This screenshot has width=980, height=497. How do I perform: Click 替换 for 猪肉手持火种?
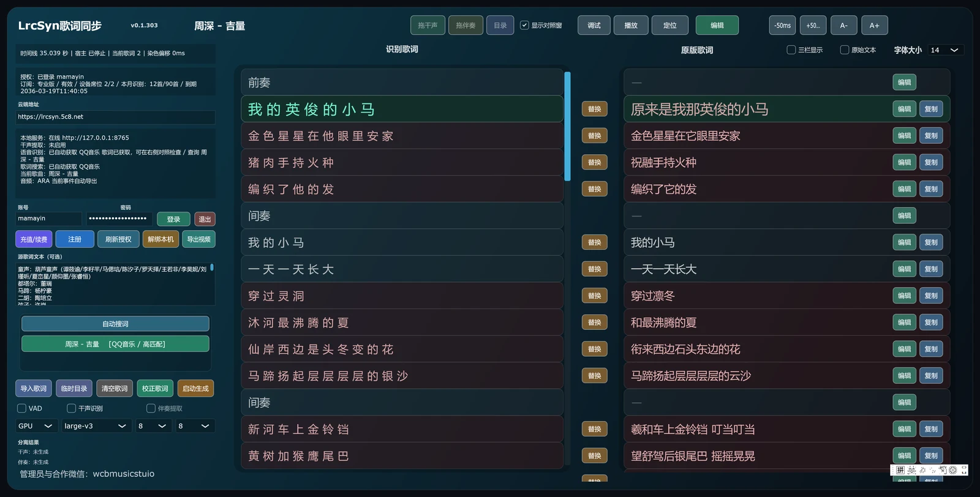tap(595, 162)
